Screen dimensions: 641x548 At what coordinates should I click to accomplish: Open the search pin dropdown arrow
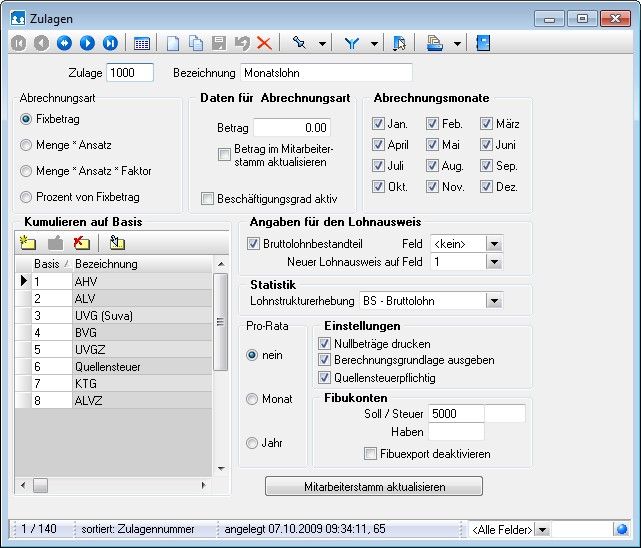[x=323, y=43]
